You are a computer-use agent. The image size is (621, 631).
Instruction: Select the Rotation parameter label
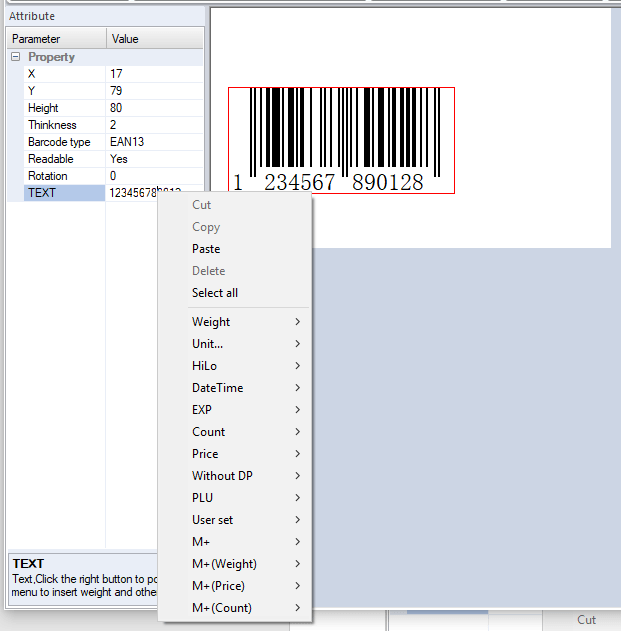(64, 176)
